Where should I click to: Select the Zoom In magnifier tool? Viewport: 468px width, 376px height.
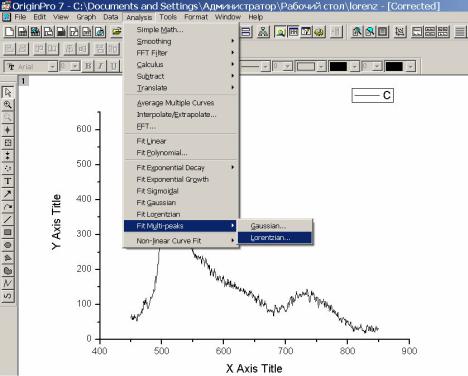[8, 105]
